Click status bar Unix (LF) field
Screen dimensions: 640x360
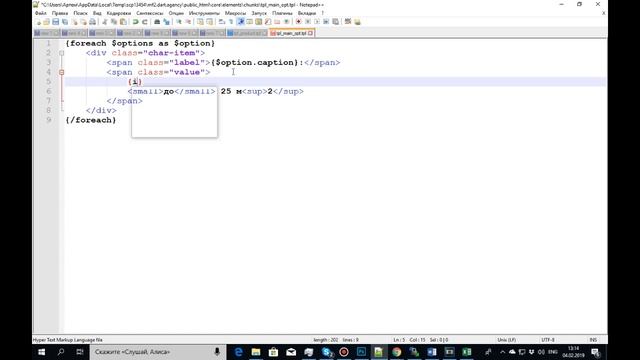(507, 340)
